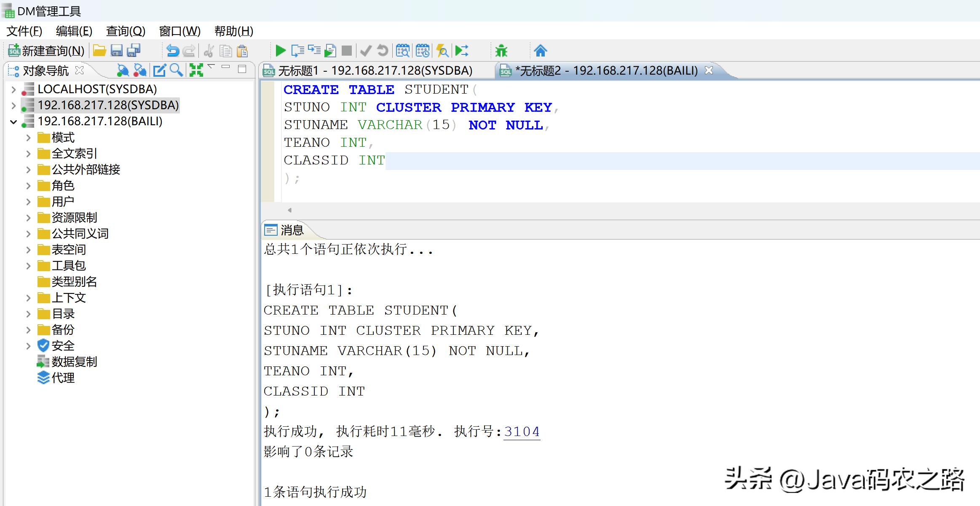Click green collapse-all icon in navigator

point(196,70)
